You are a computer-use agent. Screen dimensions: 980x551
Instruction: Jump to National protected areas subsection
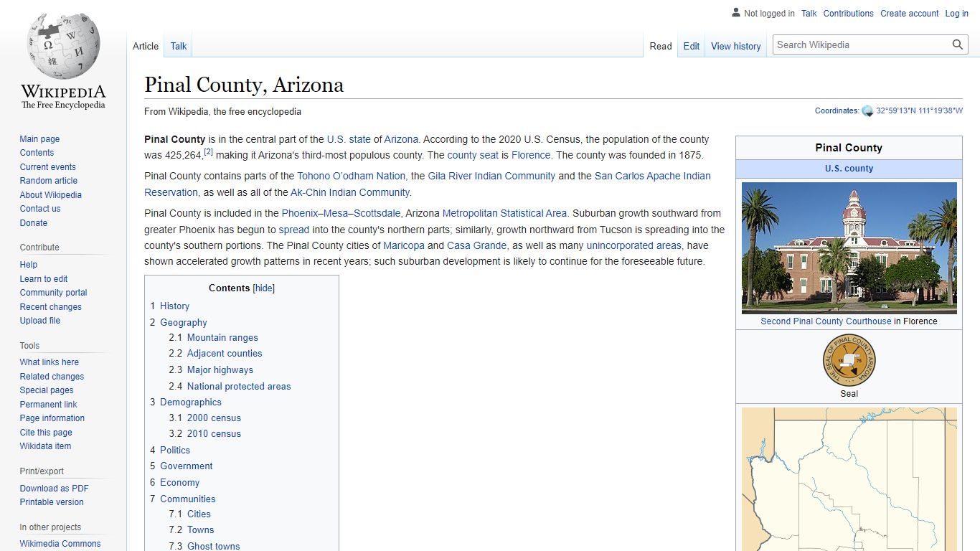tap(239, 387)
